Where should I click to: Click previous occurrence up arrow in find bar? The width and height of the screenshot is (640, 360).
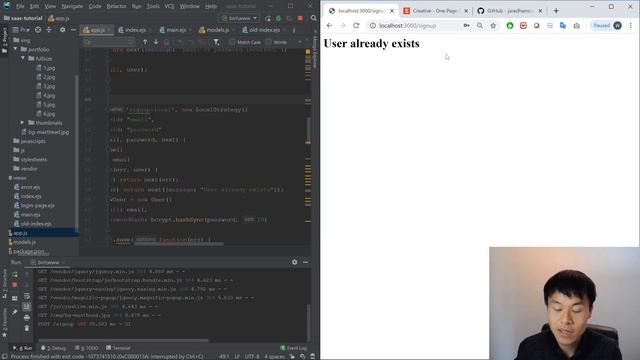coord(145,42)
